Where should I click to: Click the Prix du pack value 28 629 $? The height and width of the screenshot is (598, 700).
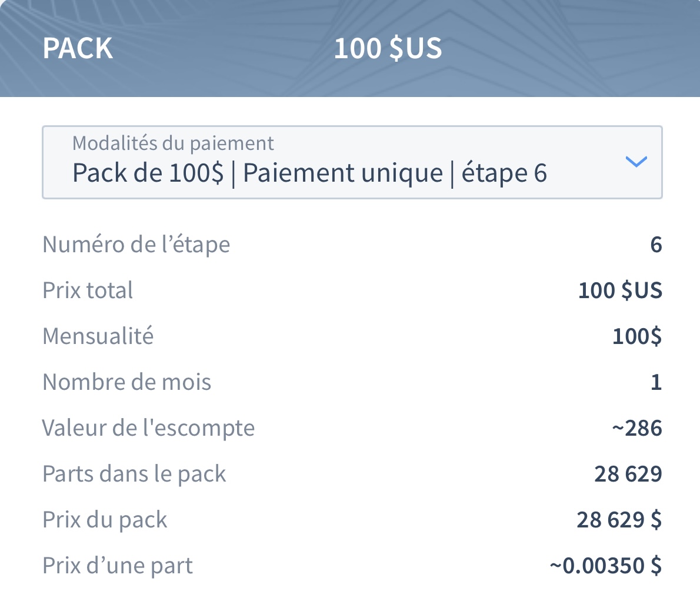(619, 520)
